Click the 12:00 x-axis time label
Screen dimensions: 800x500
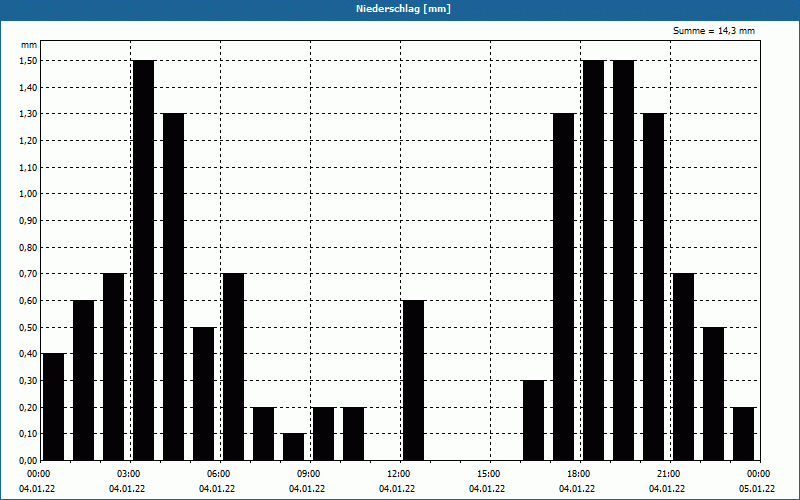pos(398,474)
